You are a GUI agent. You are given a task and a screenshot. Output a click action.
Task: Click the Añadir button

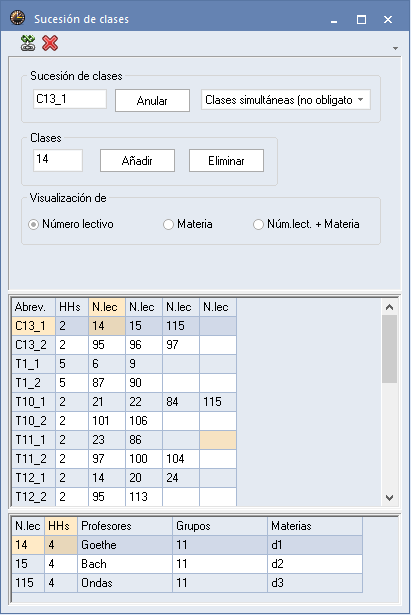tap(137, 160)
